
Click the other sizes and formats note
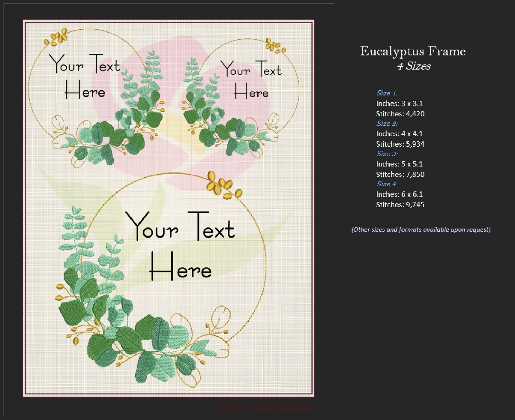click(x=421, y=230)
